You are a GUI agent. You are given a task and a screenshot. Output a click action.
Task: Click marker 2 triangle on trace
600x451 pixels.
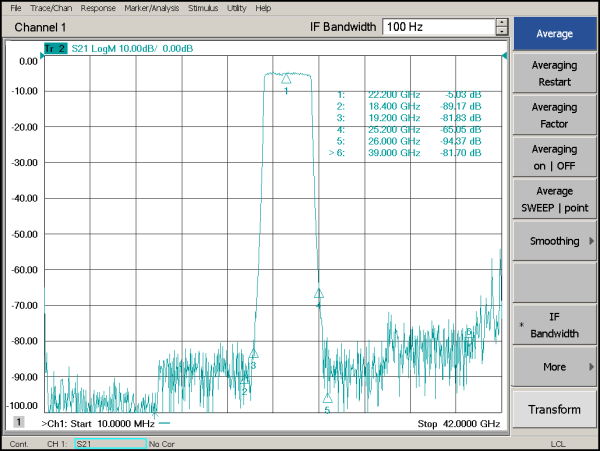(245, 380)
